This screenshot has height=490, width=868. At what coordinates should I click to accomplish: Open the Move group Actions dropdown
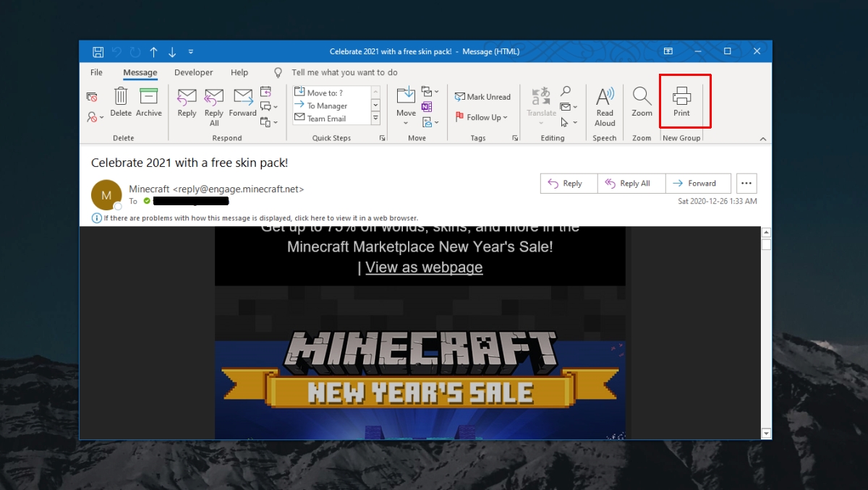[x=430, y=123]
